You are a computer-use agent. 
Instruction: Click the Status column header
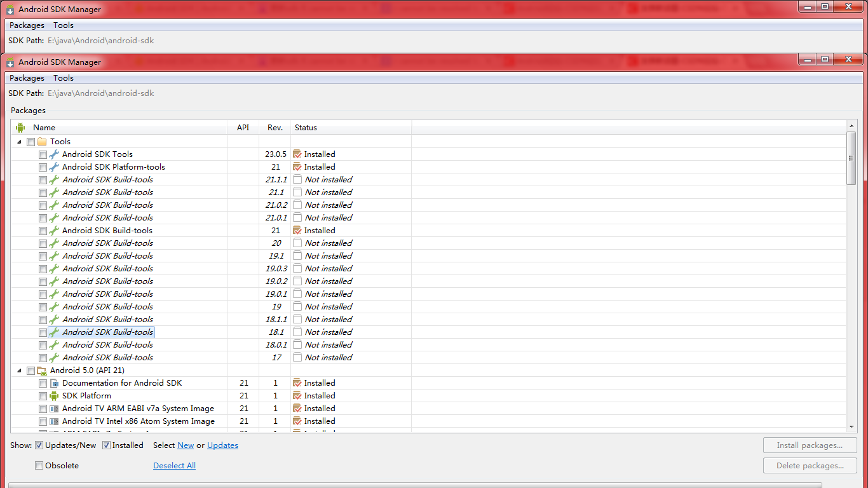pos(351,128)
